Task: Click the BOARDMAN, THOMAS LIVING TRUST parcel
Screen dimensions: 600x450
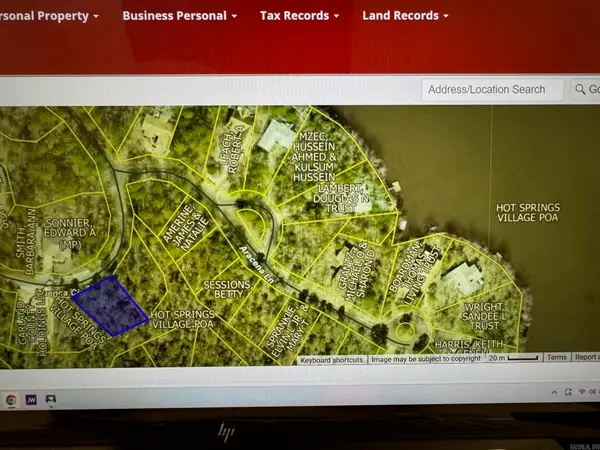Action: 415,273
